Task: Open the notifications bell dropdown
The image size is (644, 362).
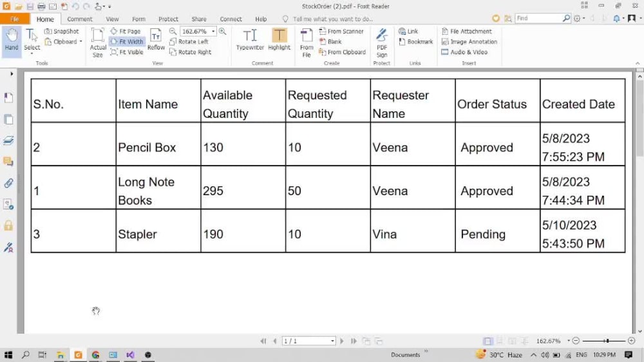Action: coord(618,18)
